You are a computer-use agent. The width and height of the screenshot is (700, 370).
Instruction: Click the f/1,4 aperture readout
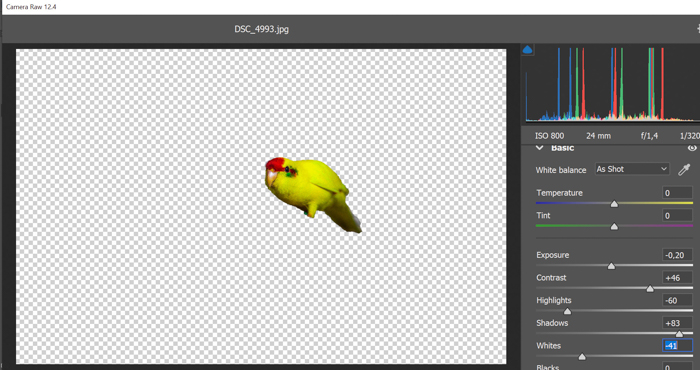(x=649, y=136)
